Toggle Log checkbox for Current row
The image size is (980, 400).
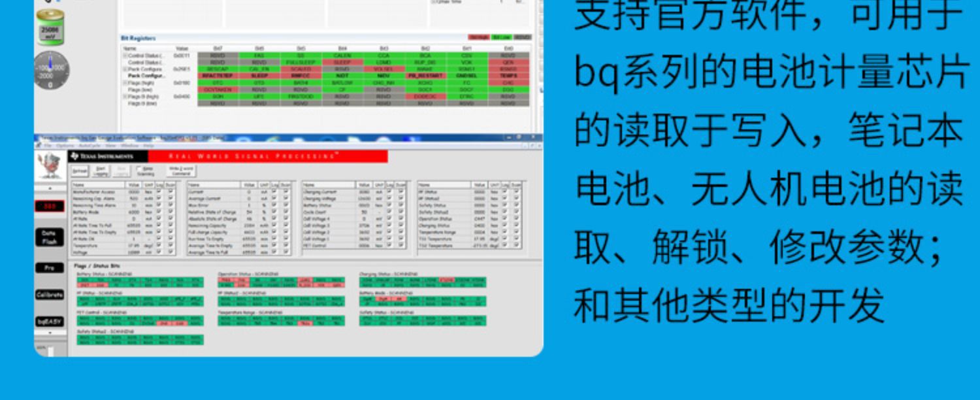pos(274,192)
